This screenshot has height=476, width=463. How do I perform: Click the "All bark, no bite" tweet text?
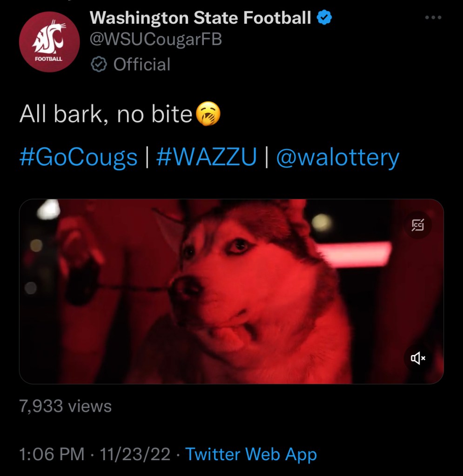[106, 114]
